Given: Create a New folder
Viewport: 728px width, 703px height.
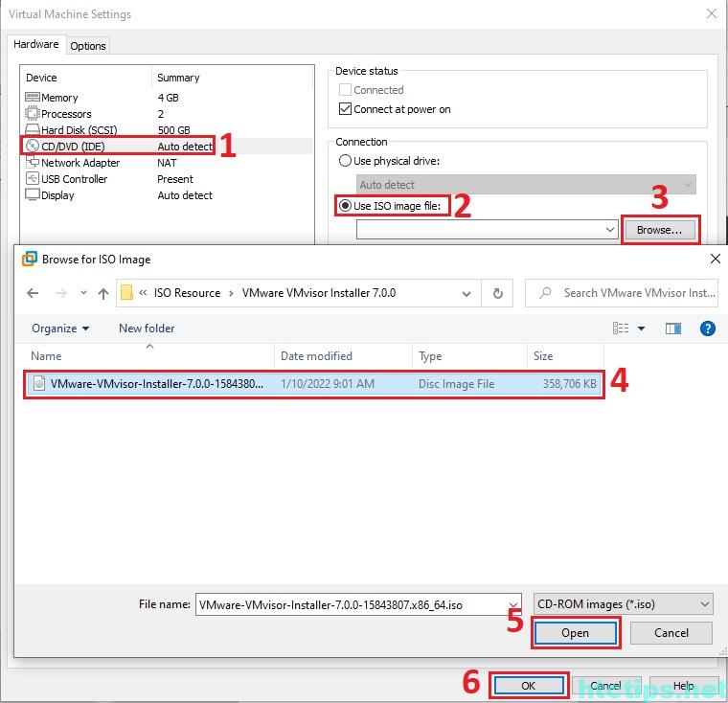Looking at the screenshot, I should tap(147, 329).
